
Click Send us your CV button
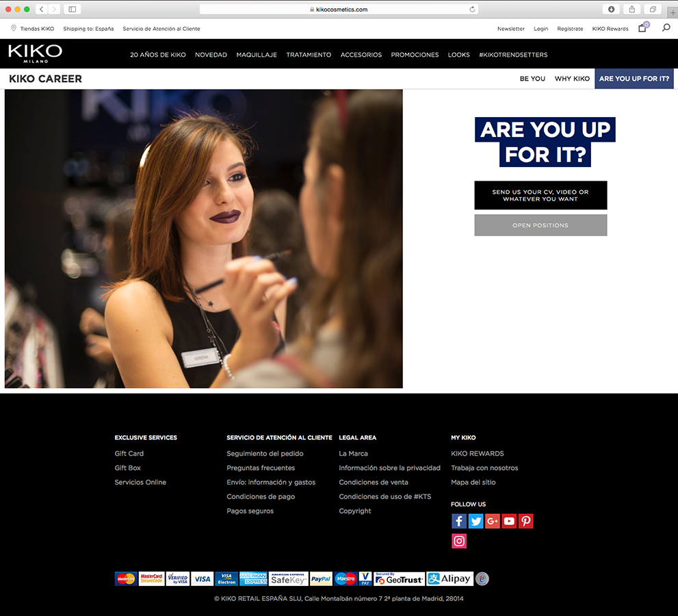click(540, 195)
